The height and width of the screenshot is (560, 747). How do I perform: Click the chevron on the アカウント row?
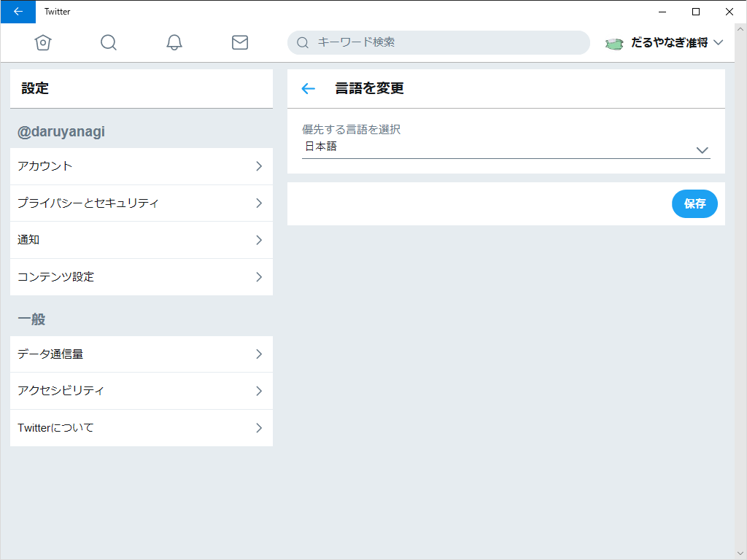(259, 166)
